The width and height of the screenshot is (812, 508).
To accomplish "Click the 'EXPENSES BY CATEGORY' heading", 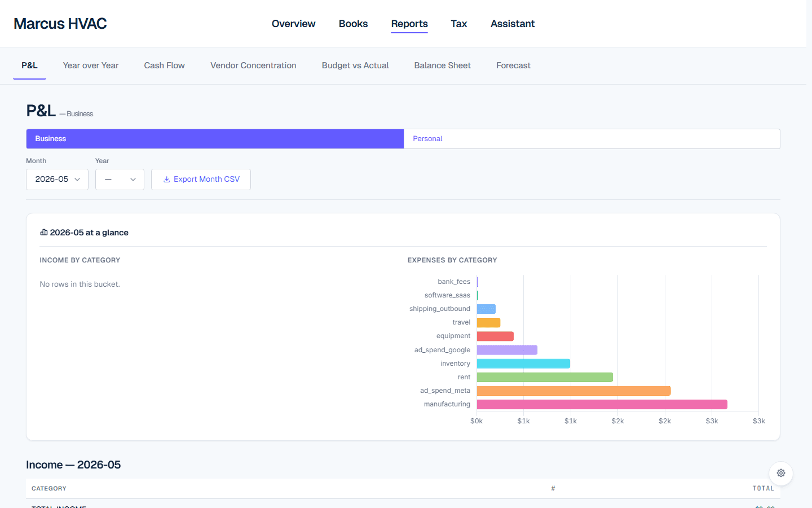I will click(x=452, y=260).
